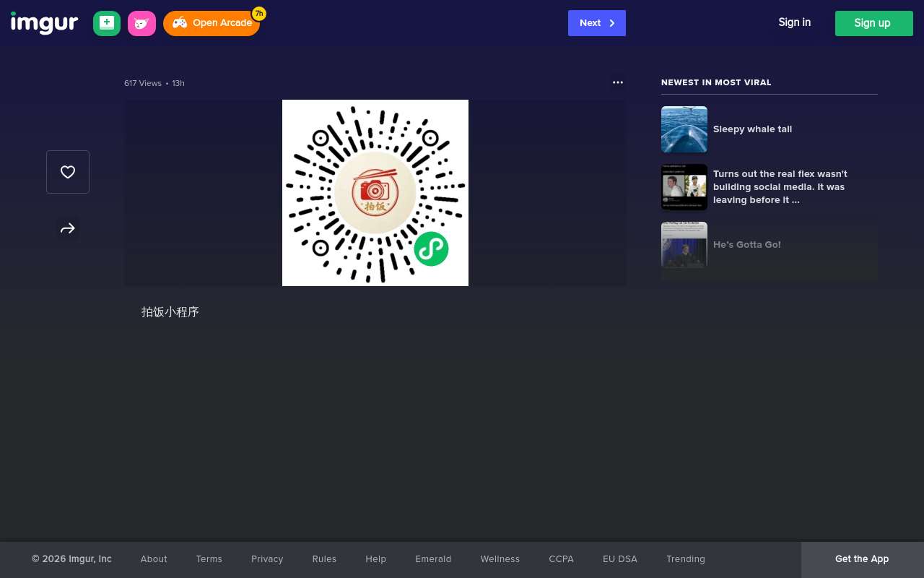Open the 'Sleepy whale tail' post title
Image resolution: width=924 pixels, height=578 pixels.
752,129
